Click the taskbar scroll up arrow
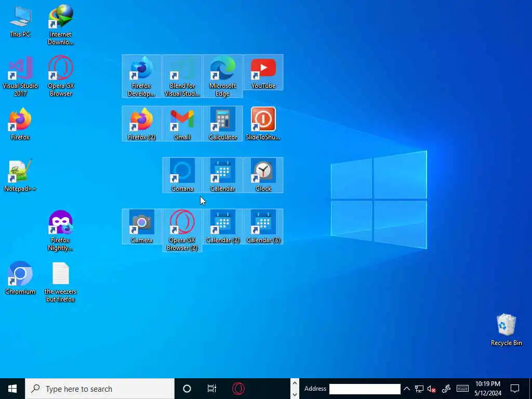This screenshot has height=399, width=532. click(295, 383)
